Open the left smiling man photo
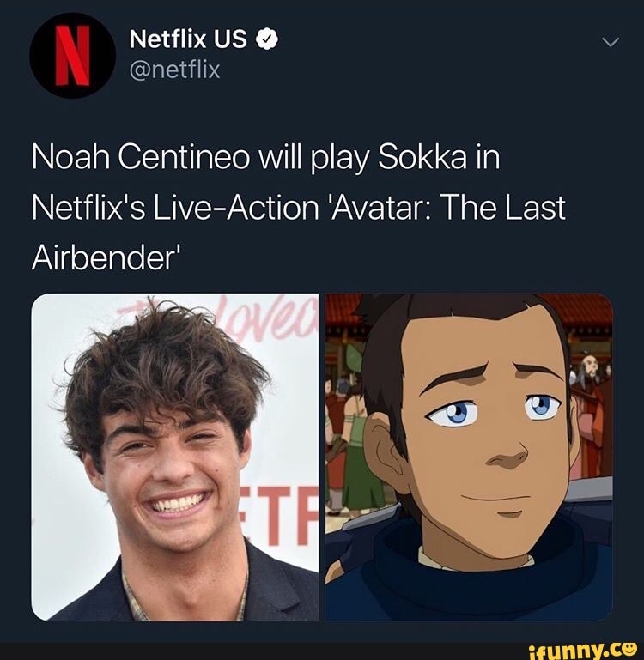 point(175,457)
